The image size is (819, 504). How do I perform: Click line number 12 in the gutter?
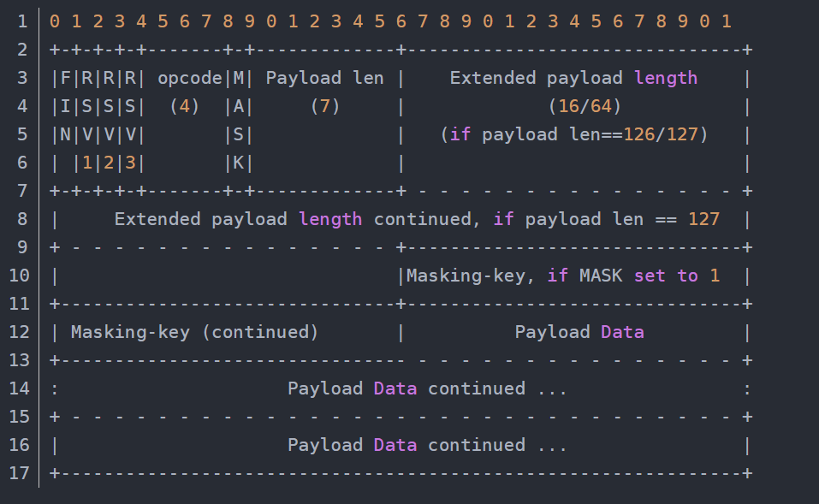click(x=20, y=332)
